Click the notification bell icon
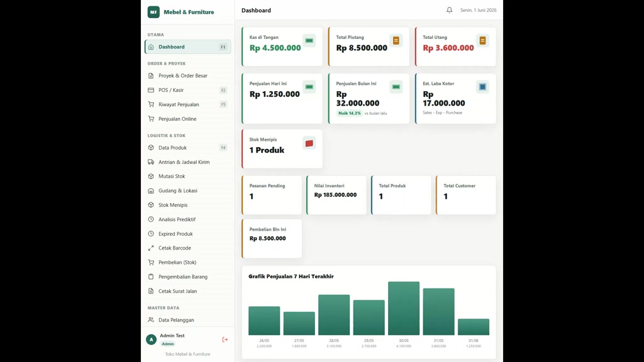644x362 pixels. point(449,10)
